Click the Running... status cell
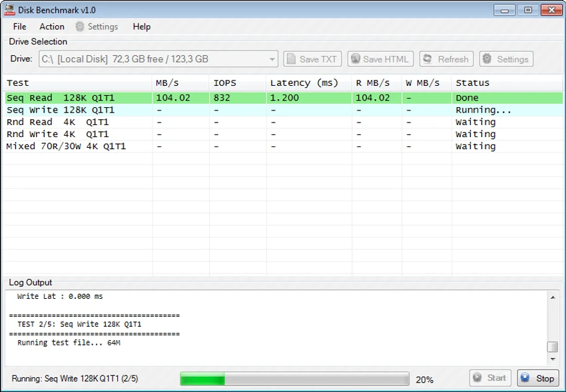Viewport: 566px width, 392px height. click(483, 110)
